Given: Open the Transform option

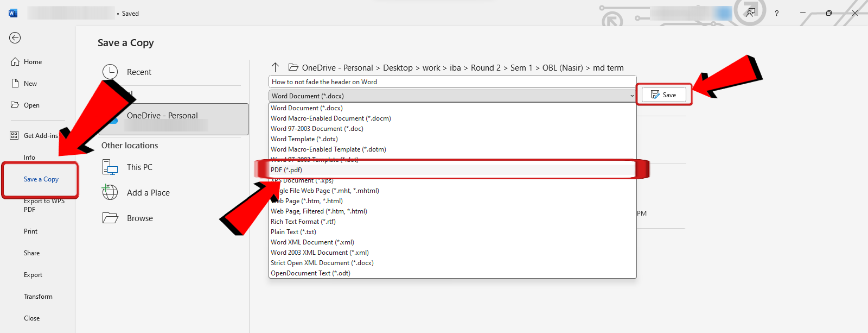Looking at the screenshot, I should 38,297.
